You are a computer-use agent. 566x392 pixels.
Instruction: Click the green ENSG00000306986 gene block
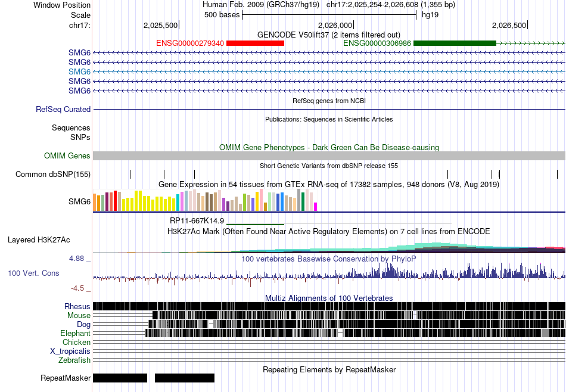[x=455, y=43]
